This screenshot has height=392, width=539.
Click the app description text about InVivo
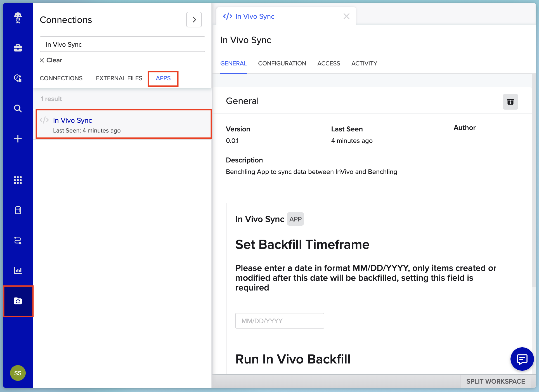(x=311, y=172)
